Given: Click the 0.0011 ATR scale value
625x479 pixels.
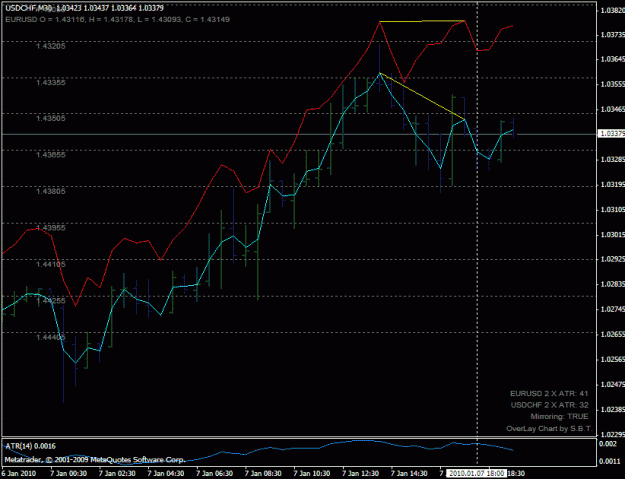Looking at the screenshot, I should coord(610,461).
